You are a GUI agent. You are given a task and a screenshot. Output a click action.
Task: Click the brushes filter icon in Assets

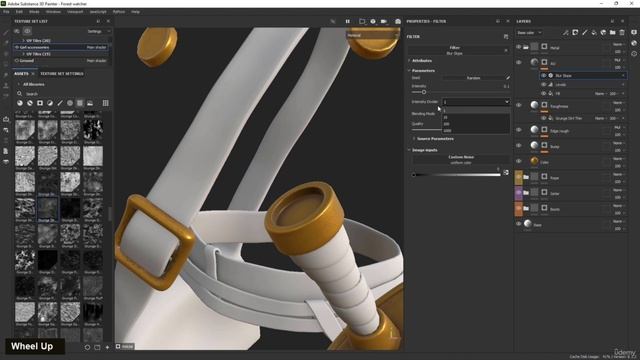60,103
